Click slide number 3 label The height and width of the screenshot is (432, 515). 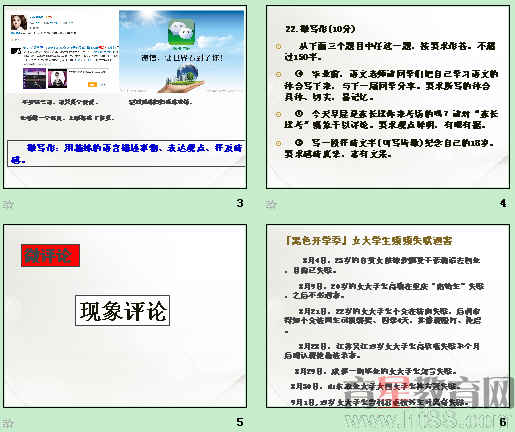click(240, 203)
